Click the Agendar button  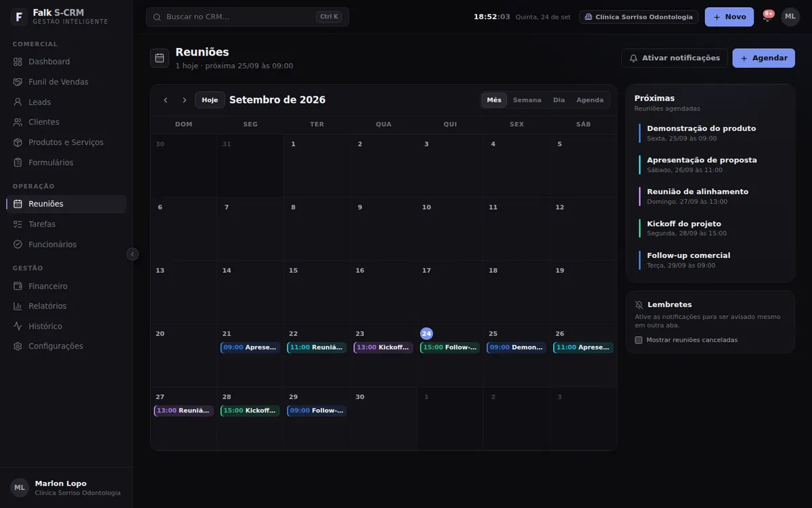pyautogui.click(x=764, y=58)
